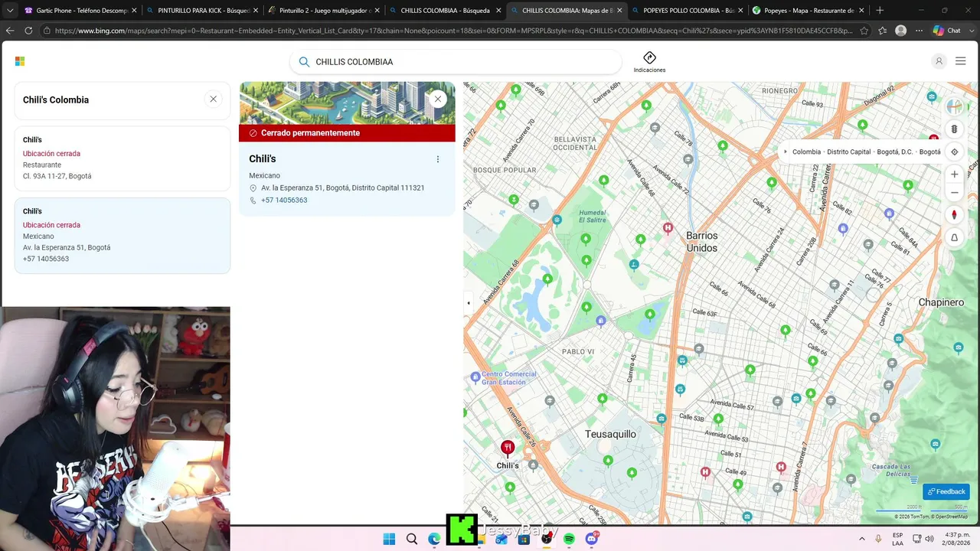The height and width of the screenshot is (551, 980).
Task: Click the red Chili's pin on the map
Action: (507, 448)
